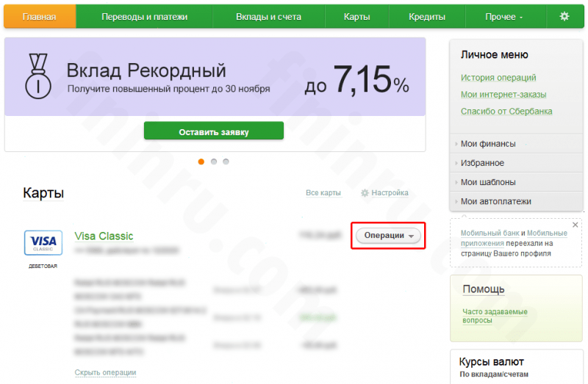Image resolution: width=588 pixels, height=384 pixels.
Task: Open Переводы и платежи tab
Action: click(x=144, y=17)
